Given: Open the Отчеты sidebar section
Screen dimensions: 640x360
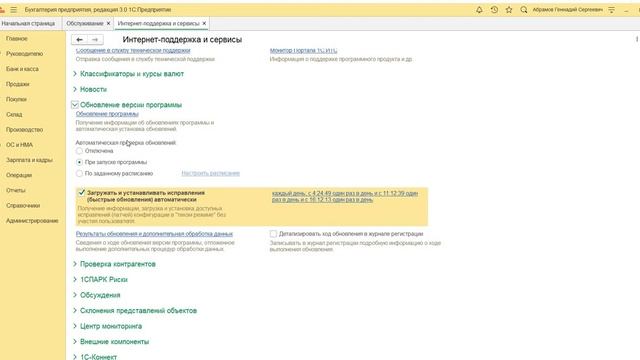Looking at the screenshot, I should coord(16,190).
